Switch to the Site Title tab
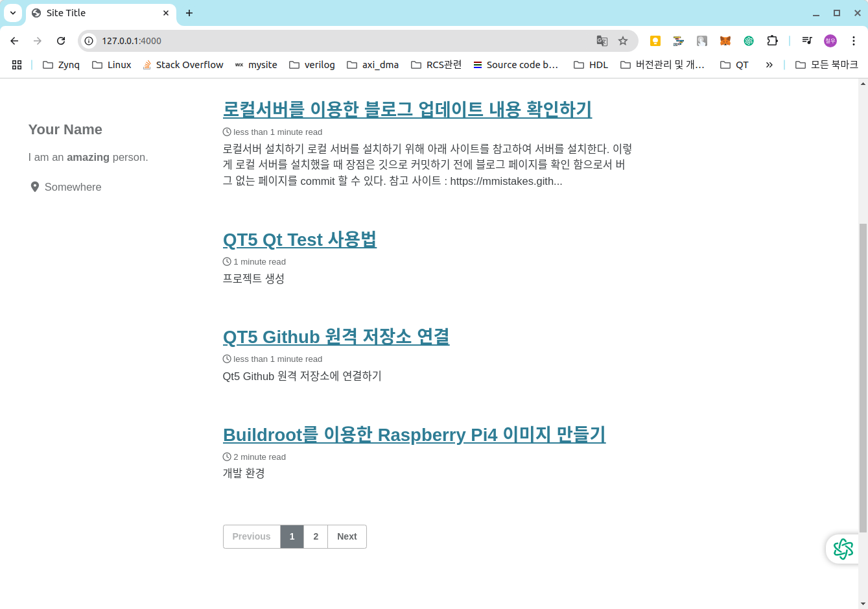868x609 pixels. click(91, 13)
